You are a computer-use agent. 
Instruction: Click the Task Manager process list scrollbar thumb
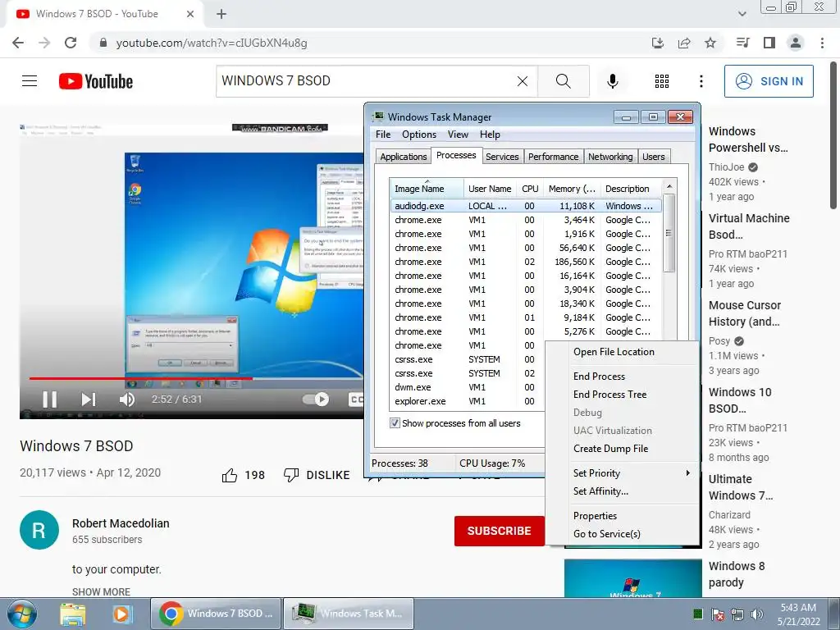(669, 233)
